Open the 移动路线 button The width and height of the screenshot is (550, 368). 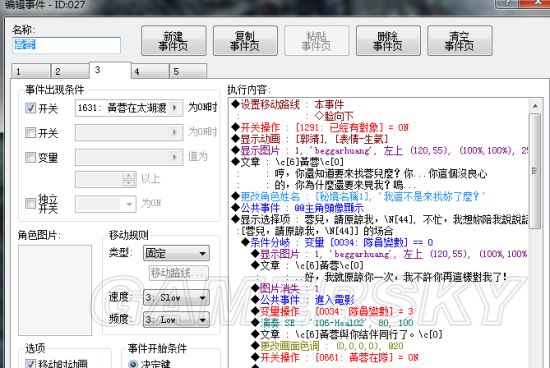[179, 273]
